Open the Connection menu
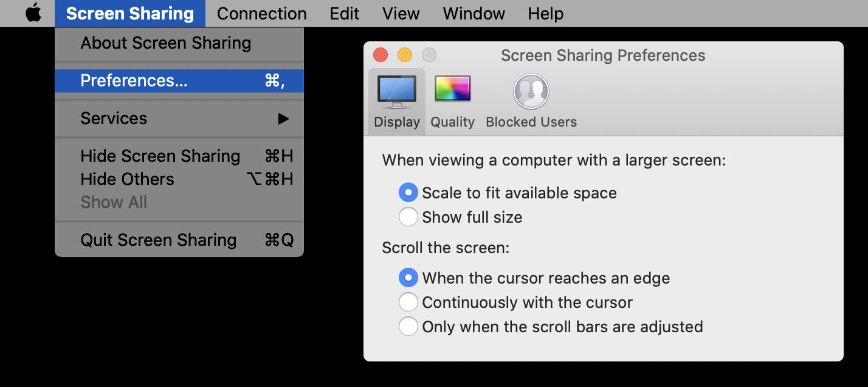This screenshot has height=387, width=868. click(261, 13)
